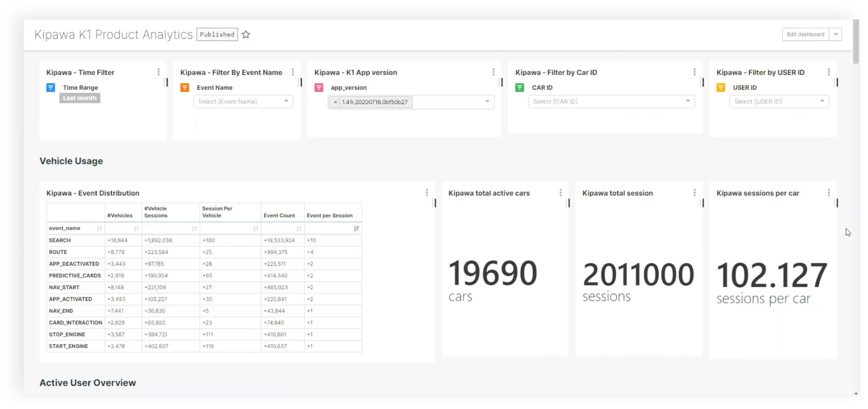The image size is (868, 409).
Task: Open Time Filter panel kebab menu
Action: point(158,72)
